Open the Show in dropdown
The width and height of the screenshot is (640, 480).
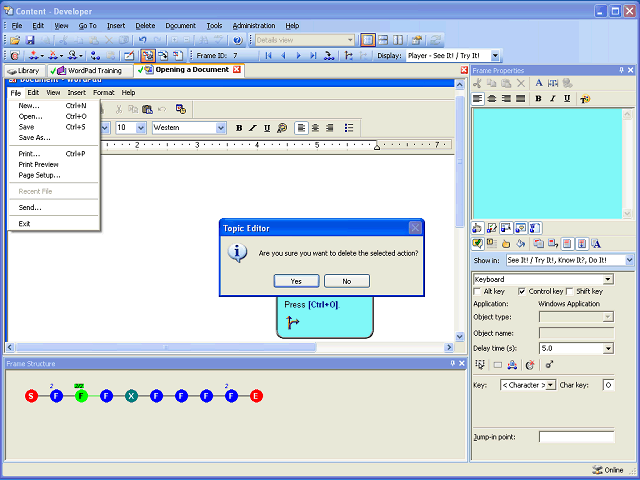point(629,260)
